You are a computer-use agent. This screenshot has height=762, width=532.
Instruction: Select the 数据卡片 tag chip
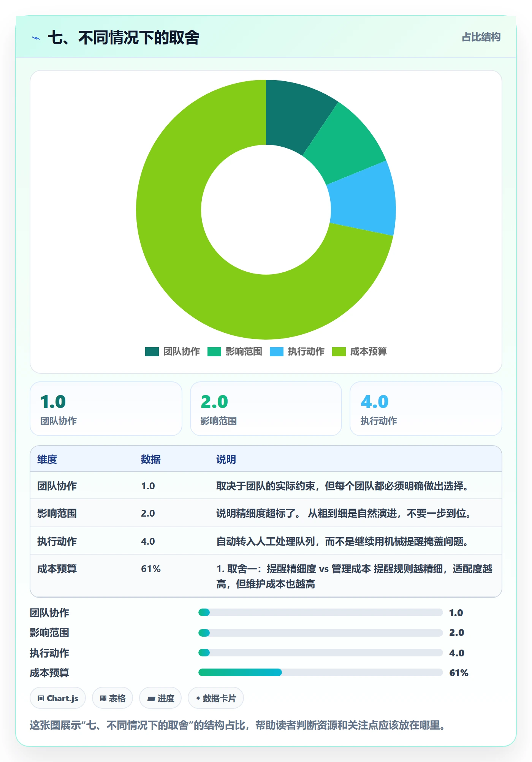(x=216, y=698)
